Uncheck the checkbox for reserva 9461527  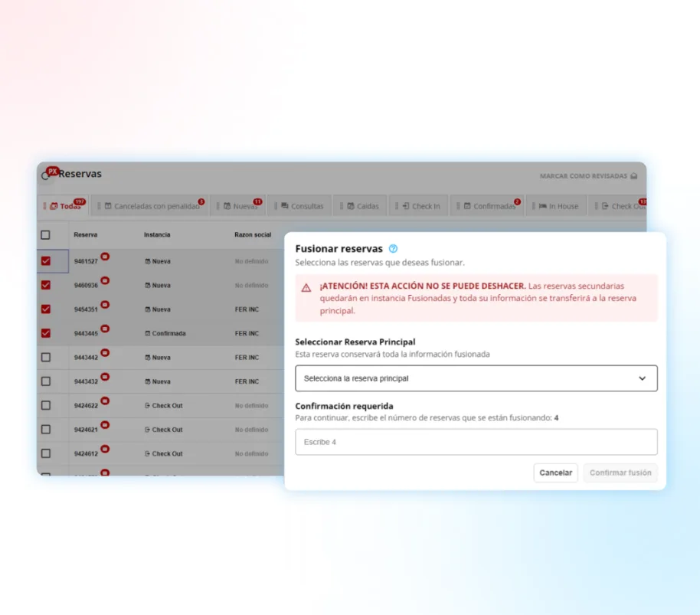pyautogui.click(x=45, y=261)
